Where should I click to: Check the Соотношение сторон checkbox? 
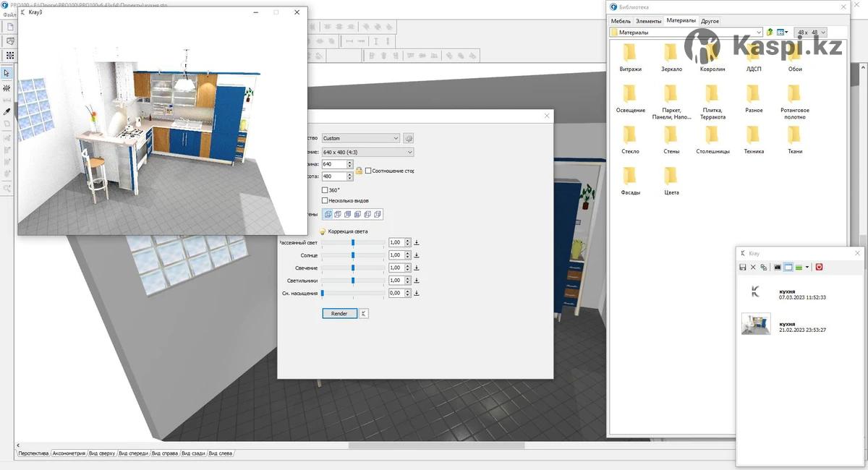coord(368,171)
